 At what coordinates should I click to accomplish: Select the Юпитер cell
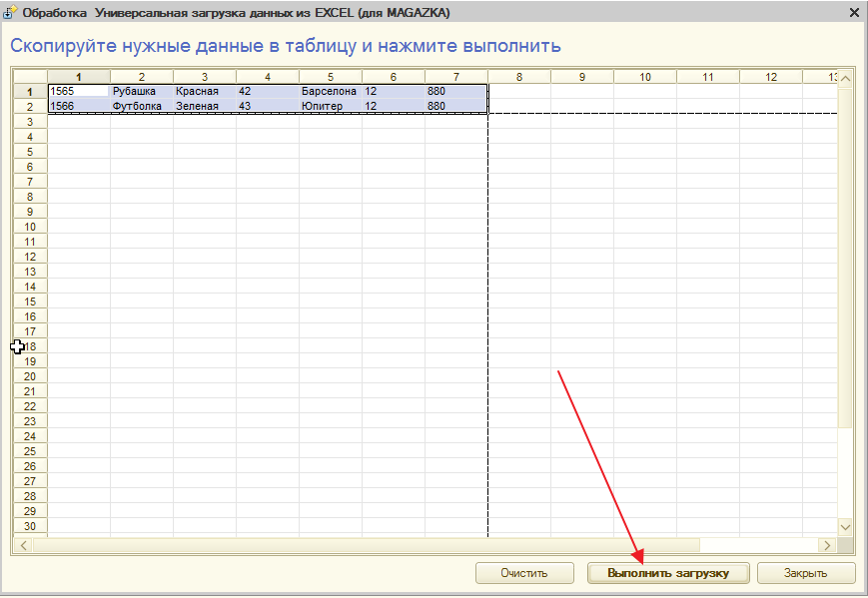click(x=331, y=106)
